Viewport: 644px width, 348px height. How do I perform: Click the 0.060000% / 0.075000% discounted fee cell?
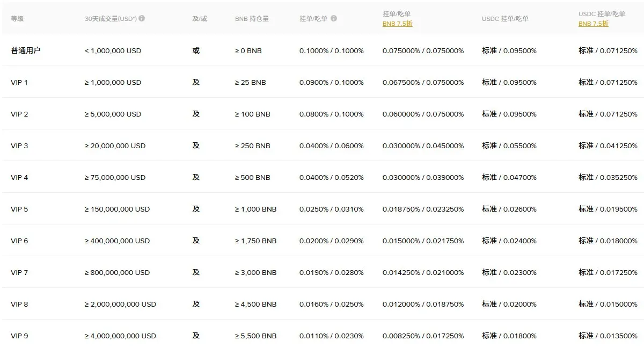click(423, 114)
